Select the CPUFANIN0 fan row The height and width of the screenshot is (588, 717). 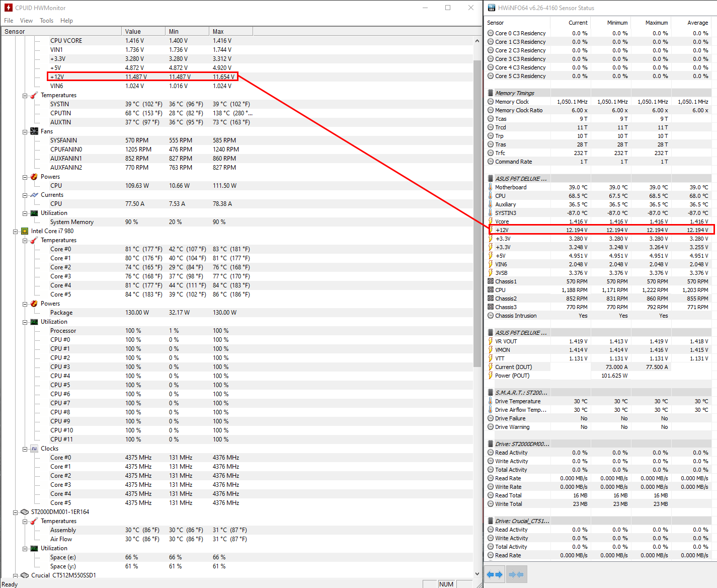[236, 150]
